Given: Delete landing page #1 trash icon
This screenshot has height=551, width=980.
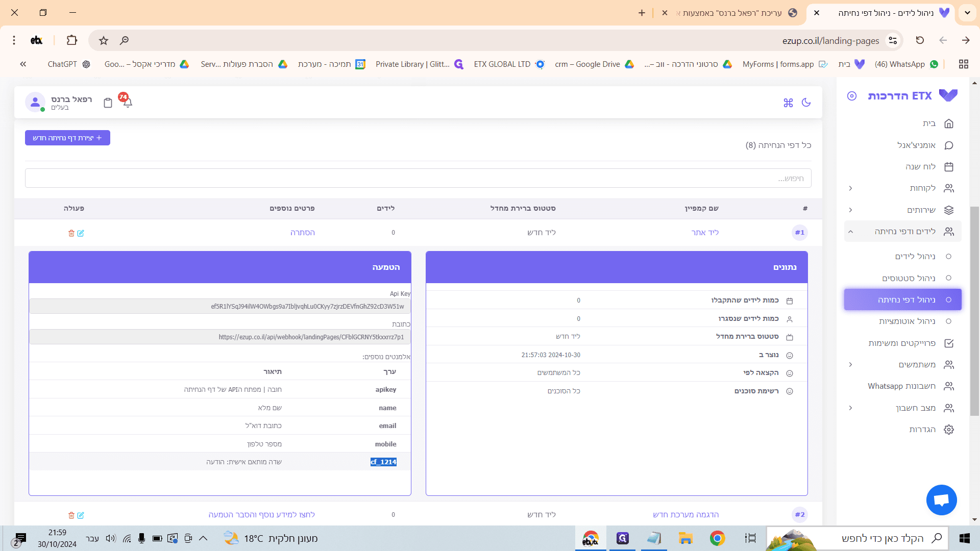Looking at the screenshot, I should pyautogui.click(x=71, y=233).
